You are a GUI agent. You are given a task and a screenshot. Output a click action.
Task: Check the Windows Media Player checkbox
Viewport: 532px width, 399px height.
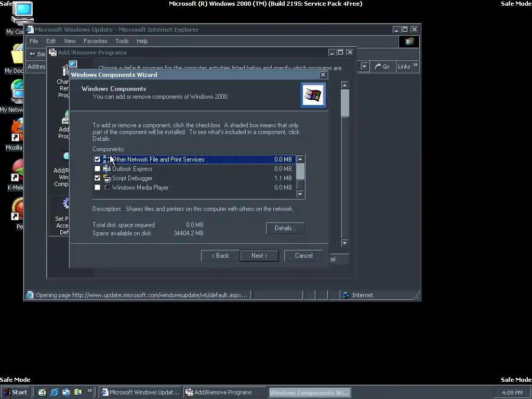tap(97, 187)
